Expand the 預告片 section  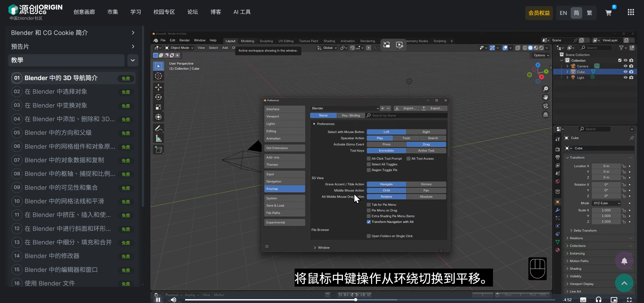coord(133,46)
